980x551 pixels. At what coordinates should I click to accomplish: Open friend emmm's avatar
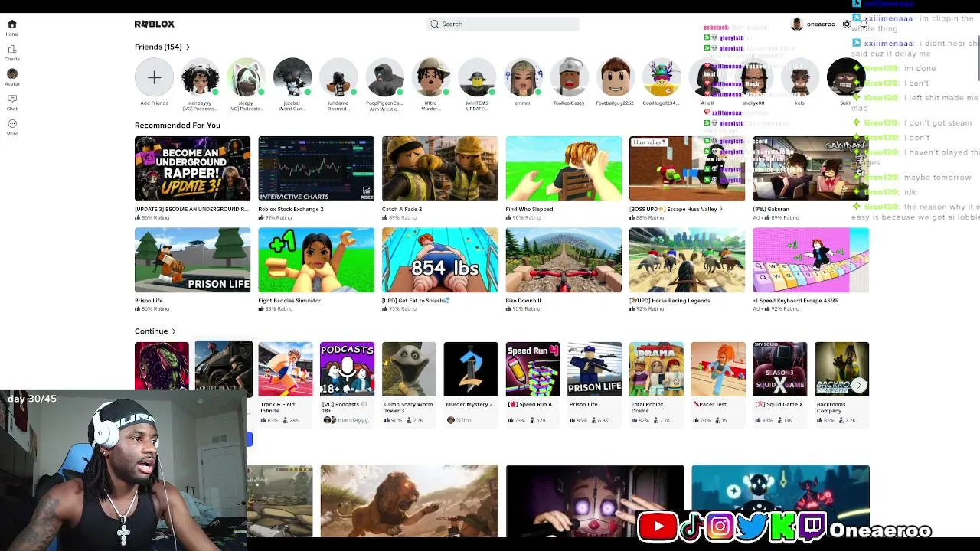pos(523,77)
